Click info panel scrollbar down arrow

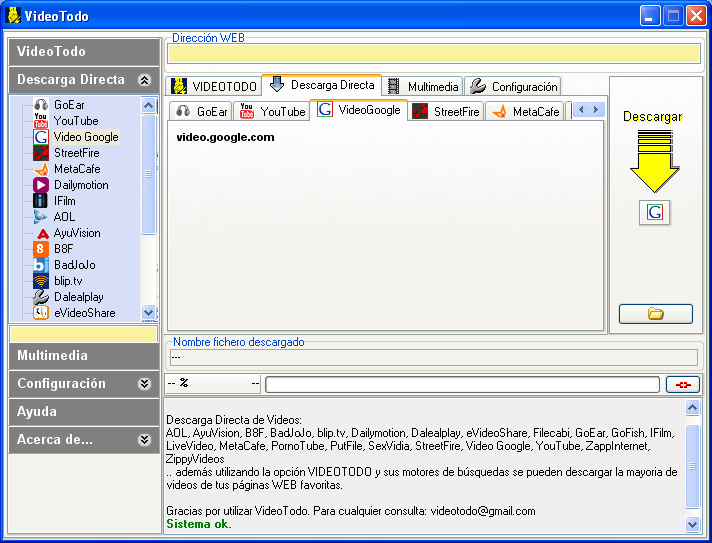(692, 524)
